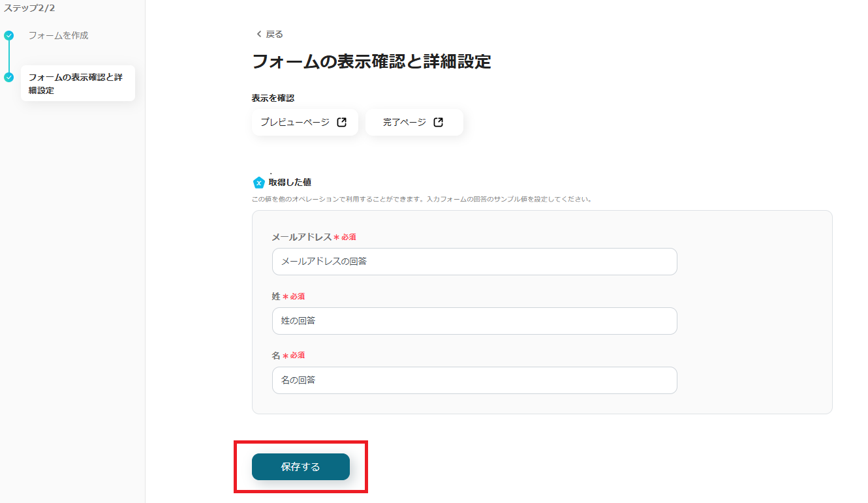The width and height of the screenshot is (868, 503).
Task: Go back via the 戻る link
Action: 274,34
